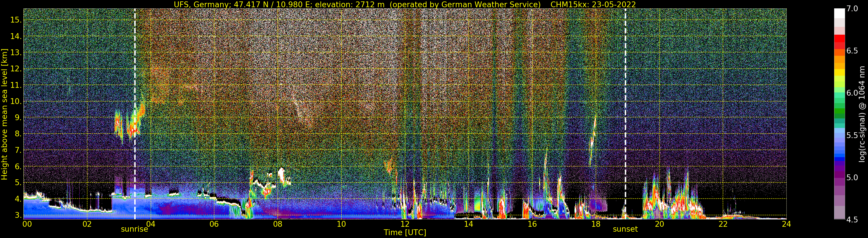Click the '5.5' colorbar tick label

point(852,135)
